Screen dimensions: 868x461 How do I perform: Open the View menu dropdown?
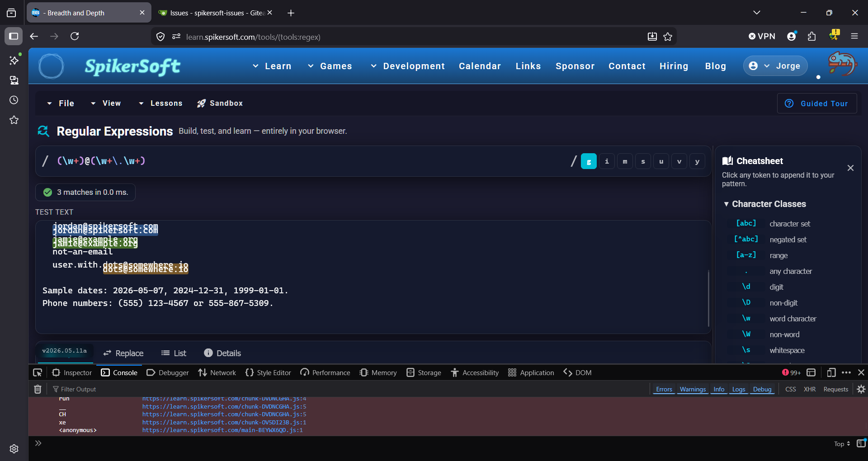pyautogui.click(x=106, y=103)
